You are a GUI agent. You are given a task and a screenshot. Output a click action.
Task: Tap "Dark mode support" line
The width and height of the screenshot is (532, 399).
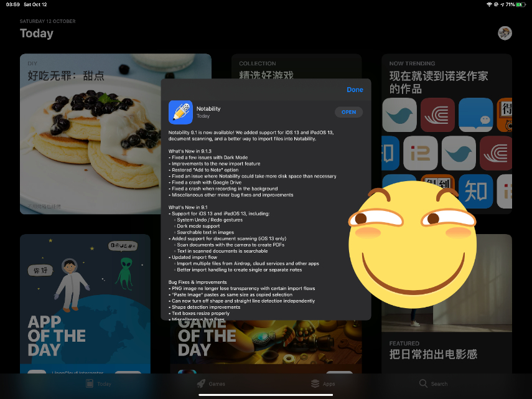pos(197,226)
